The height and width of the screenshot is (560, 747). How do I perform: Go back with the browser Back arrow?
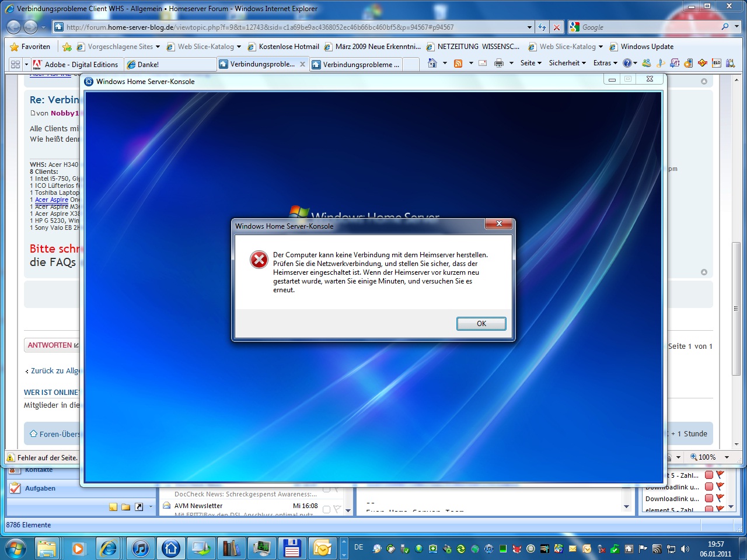click(13, 27)
